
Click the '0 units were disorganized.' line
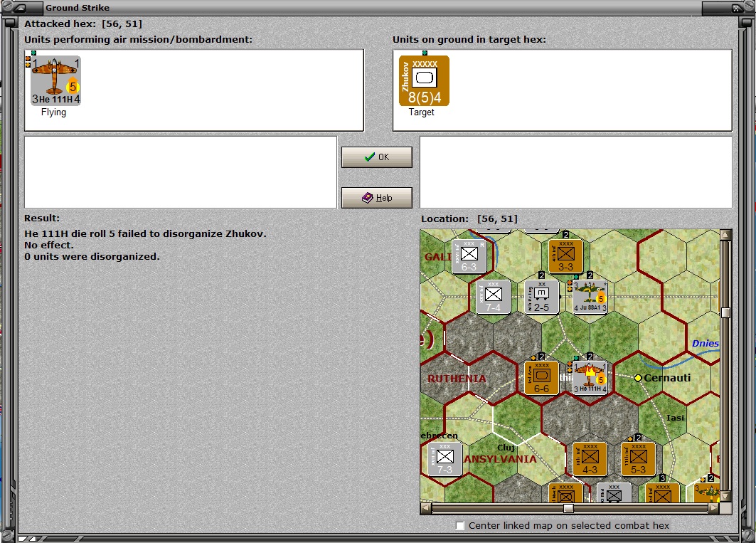coord(92,257)
